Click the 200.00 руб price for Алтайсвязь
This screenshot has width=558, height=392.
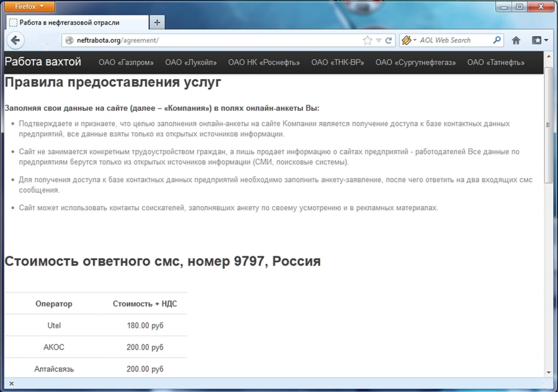145,369
